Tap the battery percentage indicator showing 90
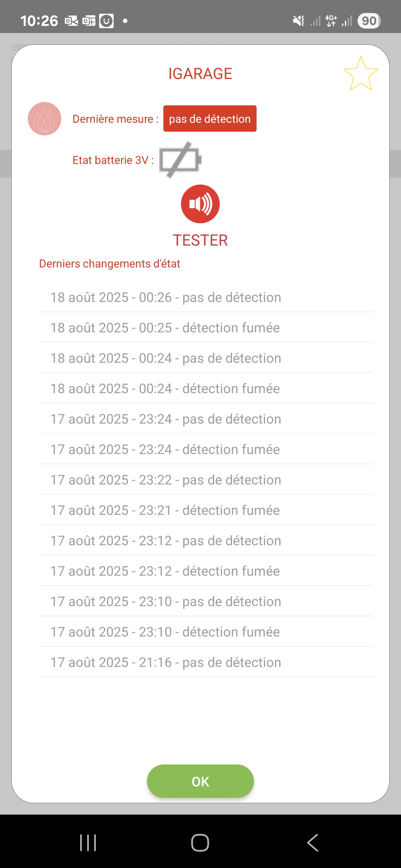Image resolution: width=401 pixels, height=868 pixels. (x=369, y=21)
